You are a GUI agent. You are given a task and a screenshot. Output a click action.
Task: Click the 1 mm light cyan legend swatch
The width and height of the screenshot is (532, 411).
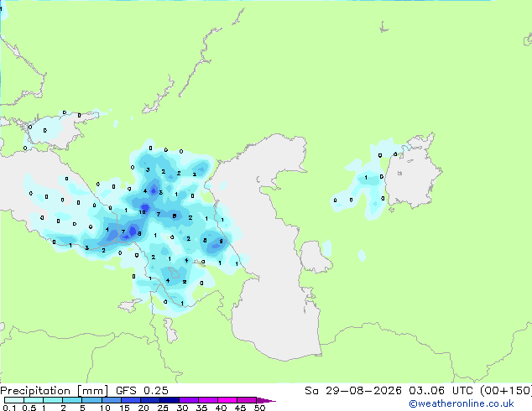pos(53,400)
